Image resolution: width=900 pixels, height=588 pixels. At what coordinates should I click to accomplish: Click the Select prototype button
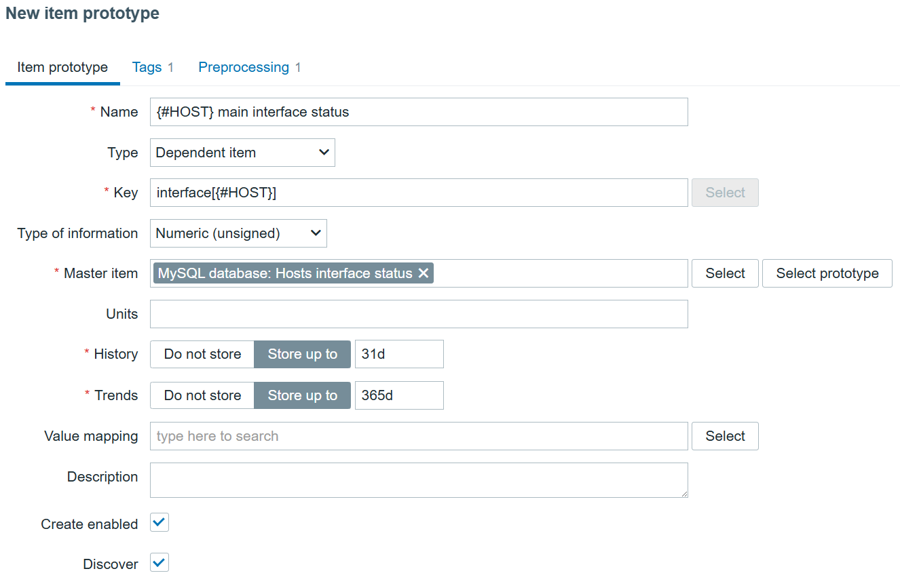pyautogui.click(x=827, y=273)
